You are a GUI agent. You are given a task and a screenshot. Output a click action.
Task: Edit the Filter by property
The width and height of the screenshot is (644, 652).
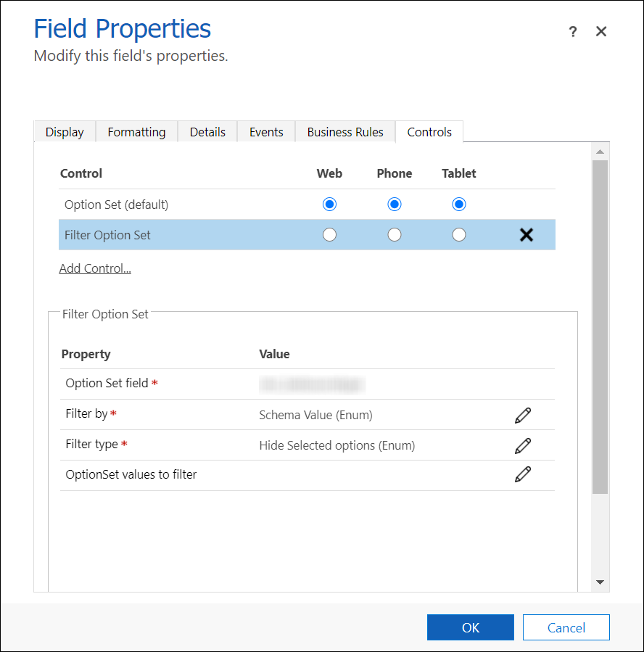[522, 415]
